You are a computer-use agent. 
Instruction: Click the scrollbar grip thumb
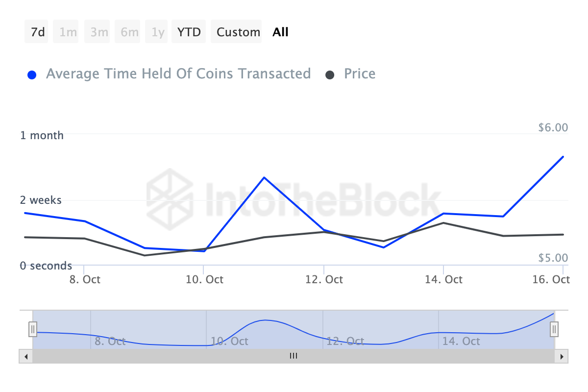pyautogui.click(x=294, y=356)
